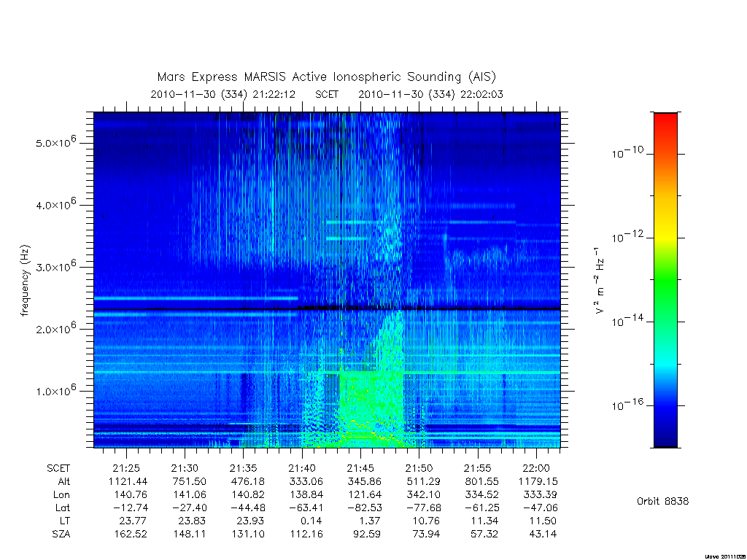Click the 'LT' row header

(x=64, y=521)
